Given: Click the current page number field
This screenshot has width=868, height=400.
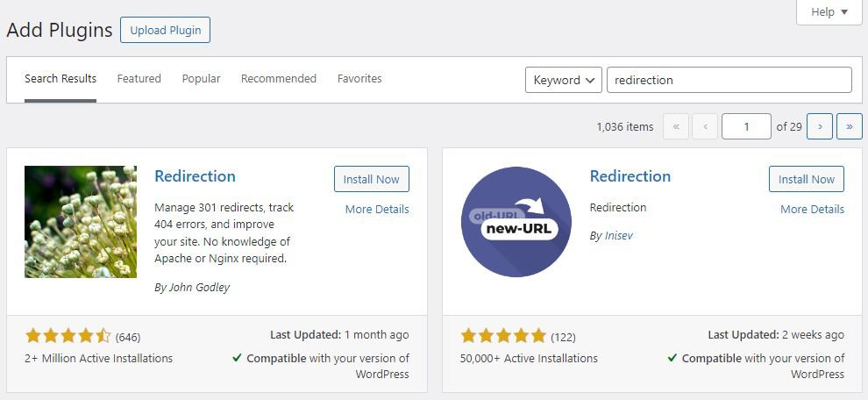Looking at the screenshot, I should (x=746, y=126).
